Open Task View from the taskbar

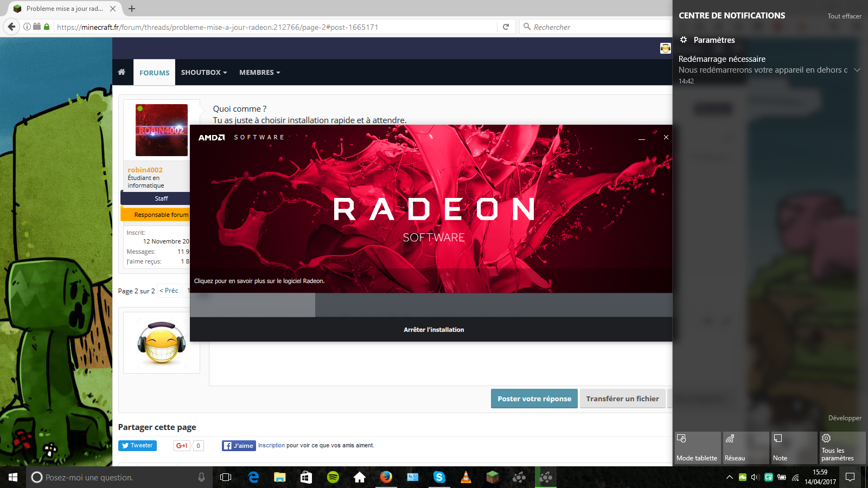click(226, 477)
